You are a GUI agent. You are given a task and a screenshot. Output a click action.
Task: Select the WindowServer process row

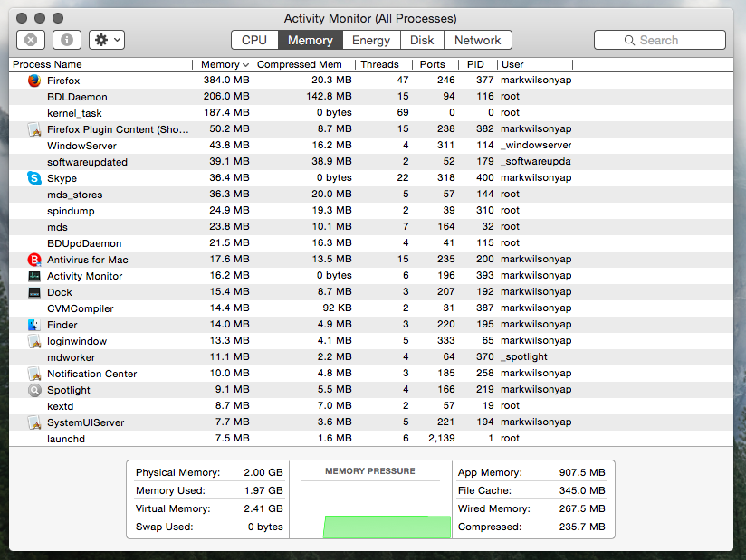[x=371, y=146]
